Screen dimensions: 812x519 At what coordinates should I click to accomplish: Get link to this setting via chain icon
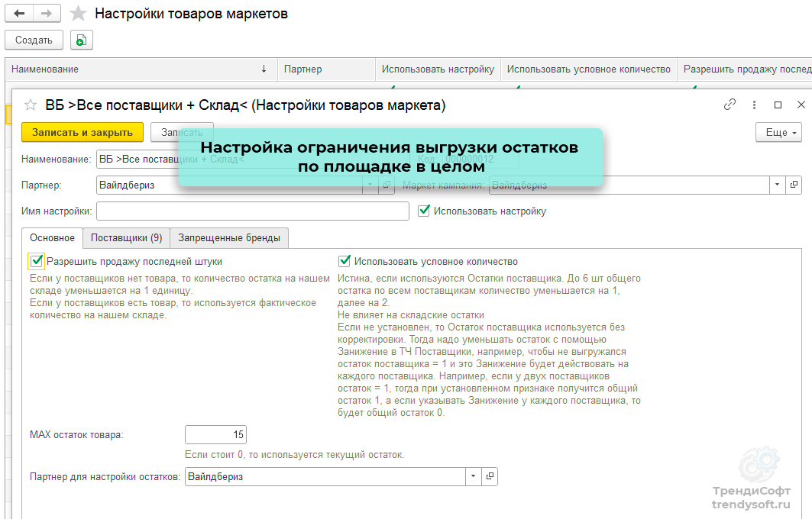pos(730,105)
